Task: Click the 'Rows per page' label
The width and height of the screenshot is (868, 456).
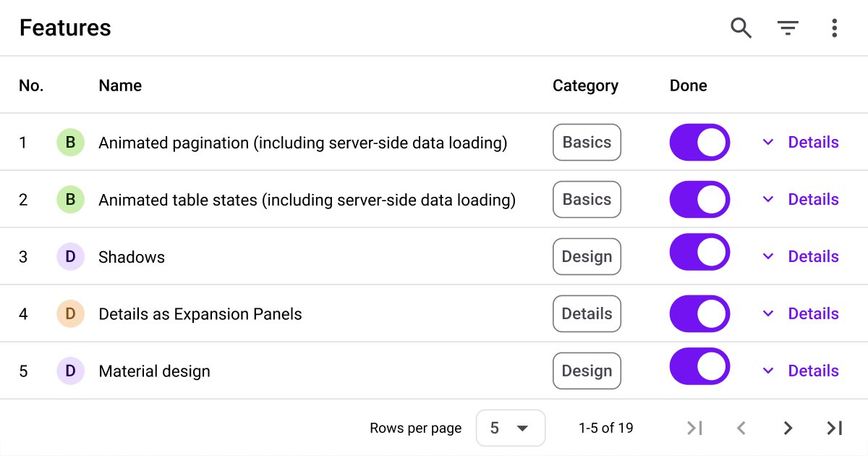Action: point(415,428)
